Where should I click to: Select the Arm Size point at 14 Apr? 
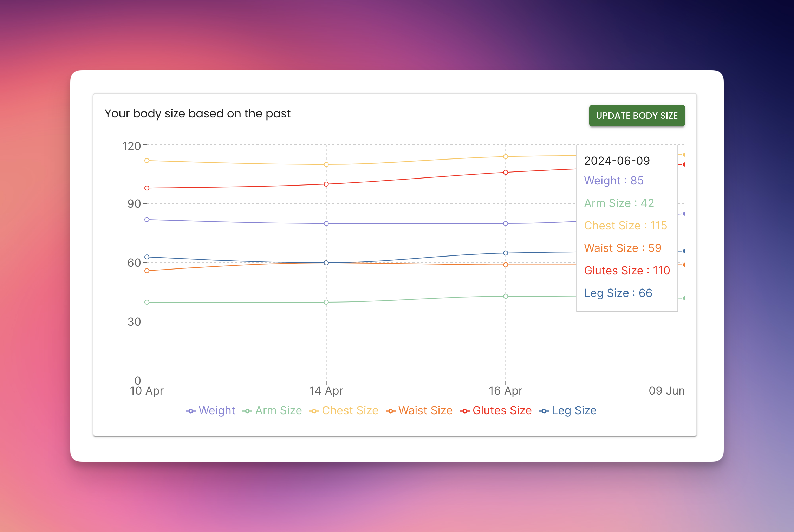coord(326,302)
